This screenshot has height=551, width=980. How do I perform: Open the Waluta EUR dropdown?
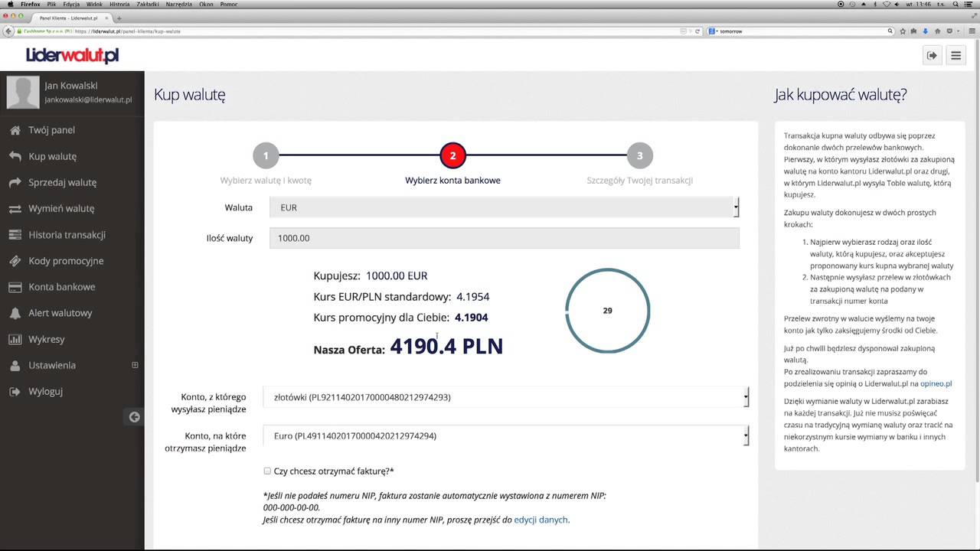(505, 207)
